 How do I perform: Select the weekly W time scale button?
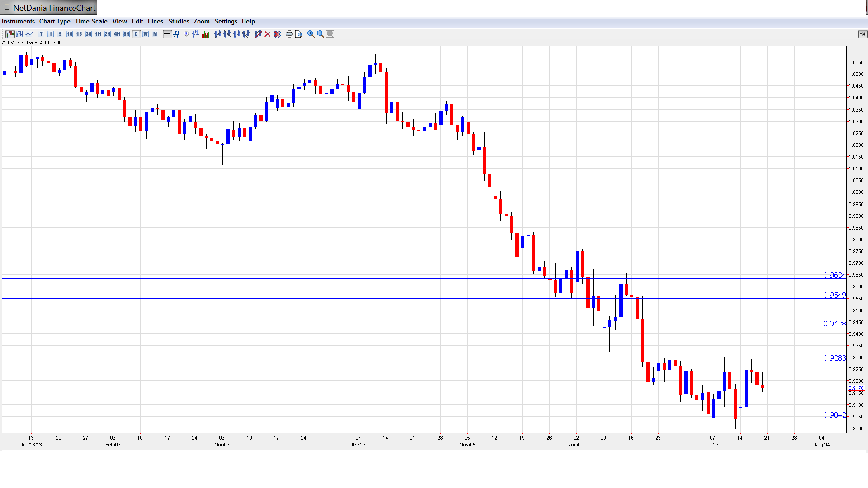[146, 34]
